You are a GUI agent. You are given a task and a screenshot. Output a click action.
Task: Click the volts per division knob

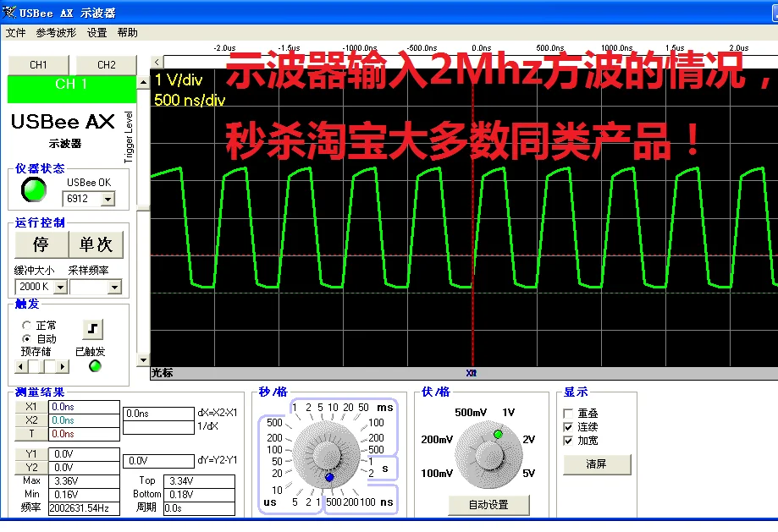(x=489, y=455)
